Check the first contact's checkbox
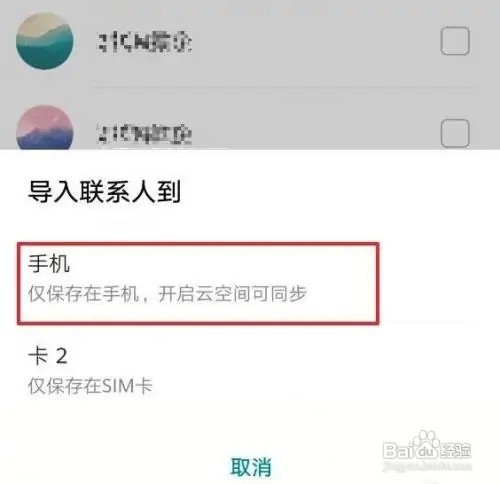Viewport: 500px width, 484px height. (455, 41)
